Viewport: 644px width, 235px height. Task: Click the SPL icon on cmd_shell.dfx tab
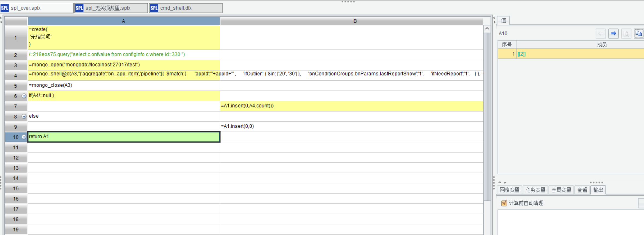coord(154,8)
